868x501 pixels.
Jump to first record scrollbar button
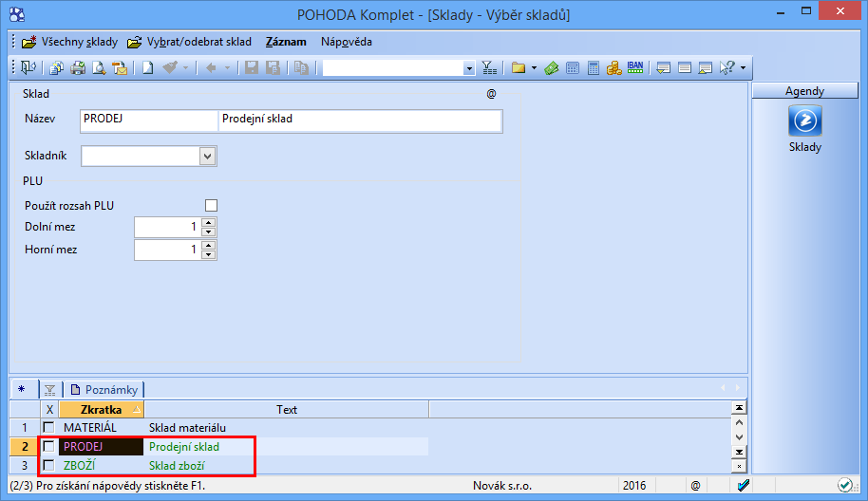click(x=739, y=408)
